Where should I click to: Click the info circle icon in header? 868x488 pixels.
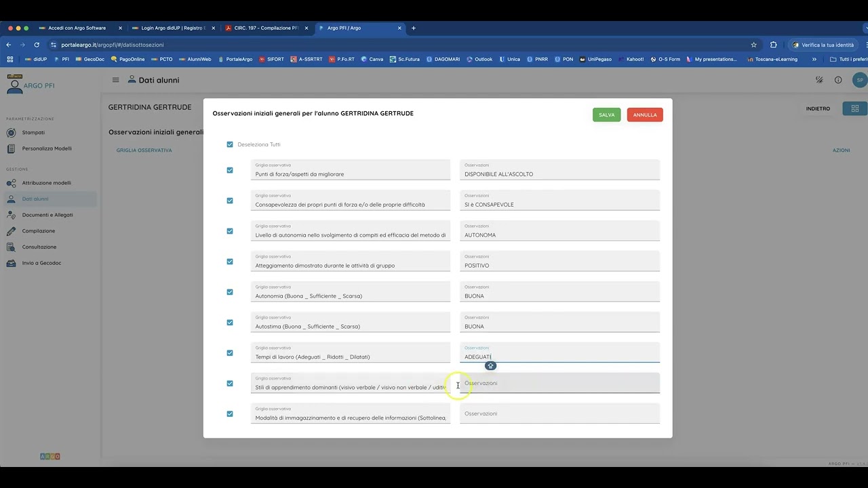pos(838,80)
